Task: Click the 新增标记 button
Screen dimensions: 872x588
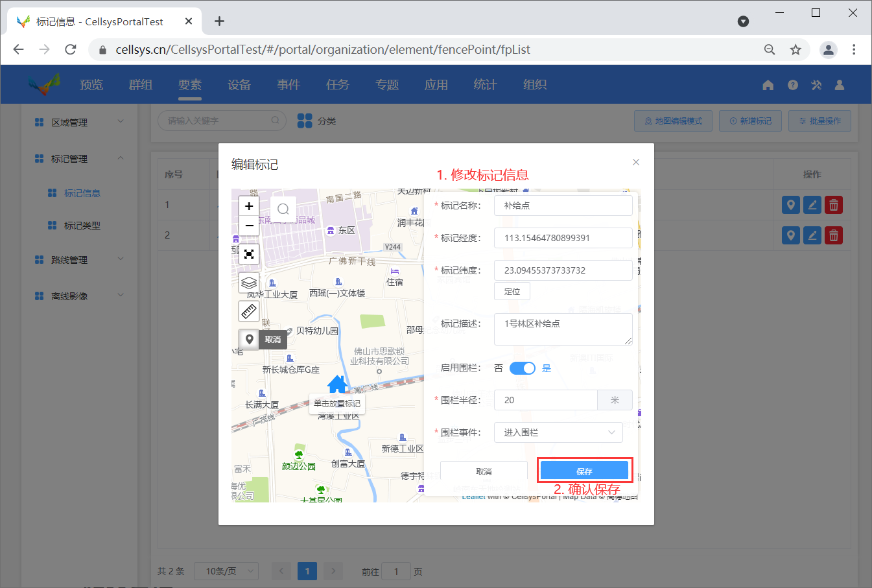Action: coord(750,121)
